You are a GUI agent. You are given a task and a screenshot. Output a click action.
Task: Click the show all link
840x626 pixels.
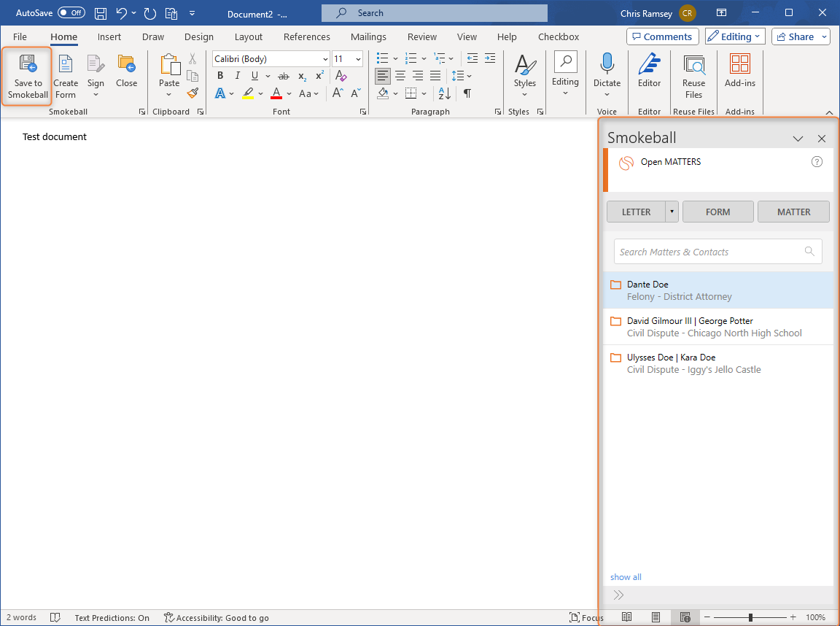626,576
